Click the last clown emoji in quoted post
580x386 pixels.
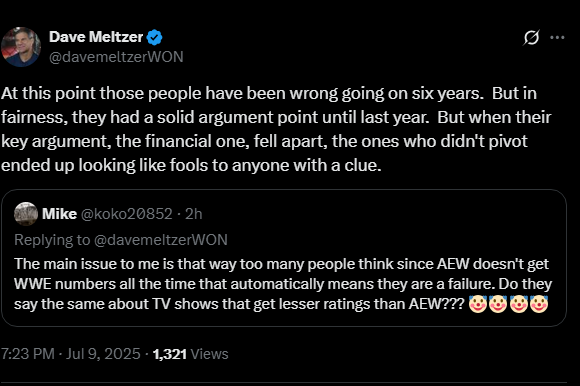(539, 304)
